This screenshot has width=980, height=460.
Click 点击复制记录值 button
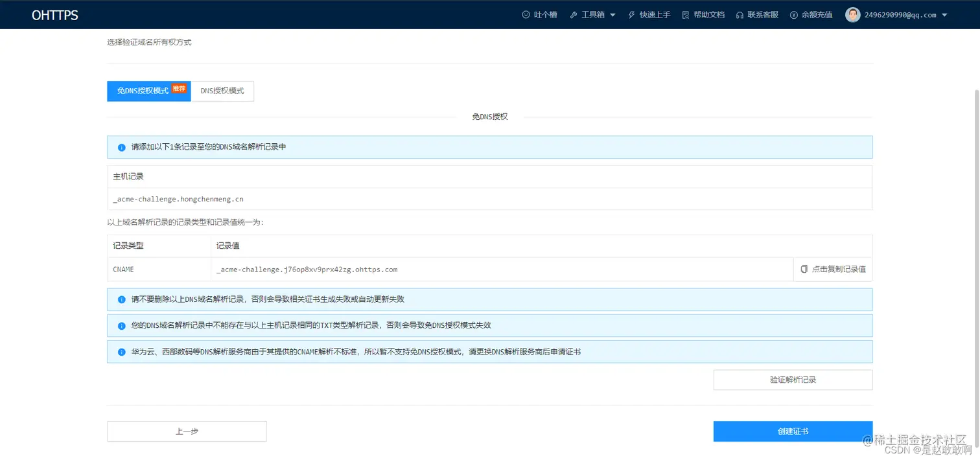click(x=833, y=269)
